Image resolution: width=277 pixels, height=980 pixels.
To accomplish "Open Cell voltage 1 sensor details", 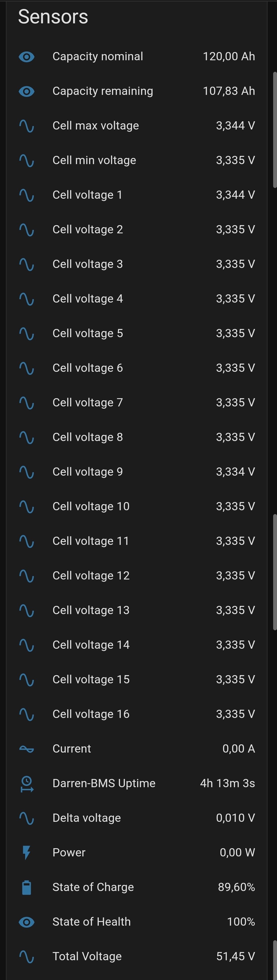I will pyautogui.click(x=137, y=195).
